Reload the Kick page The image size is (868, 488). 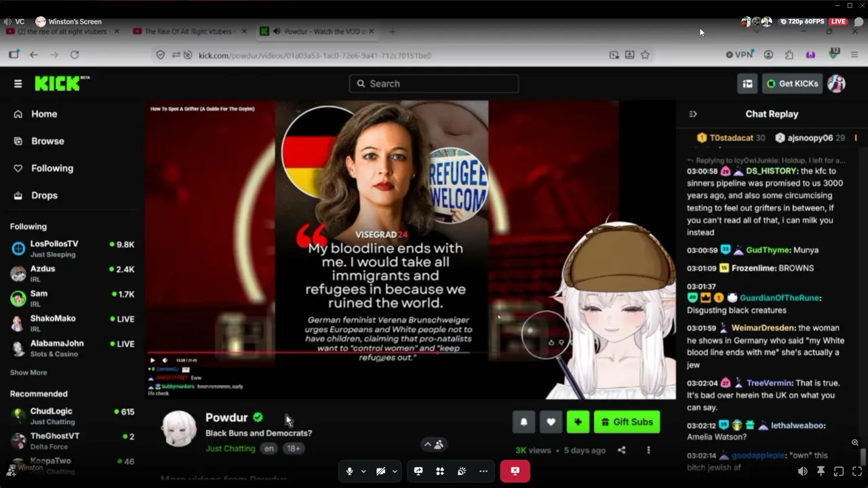click(x=75, y=55)
